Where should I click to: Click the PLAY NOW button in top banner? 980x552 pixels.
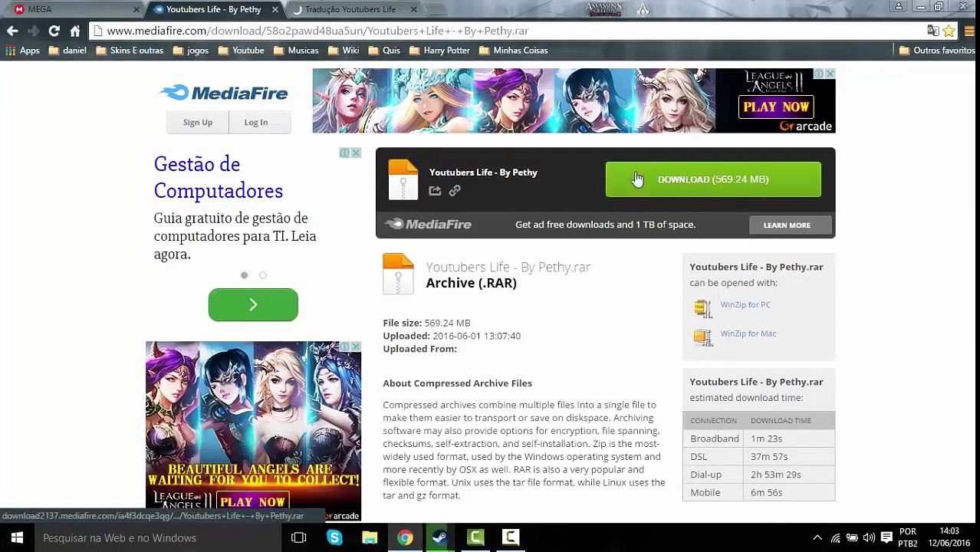pyautogui.click(x=775, y=107)
